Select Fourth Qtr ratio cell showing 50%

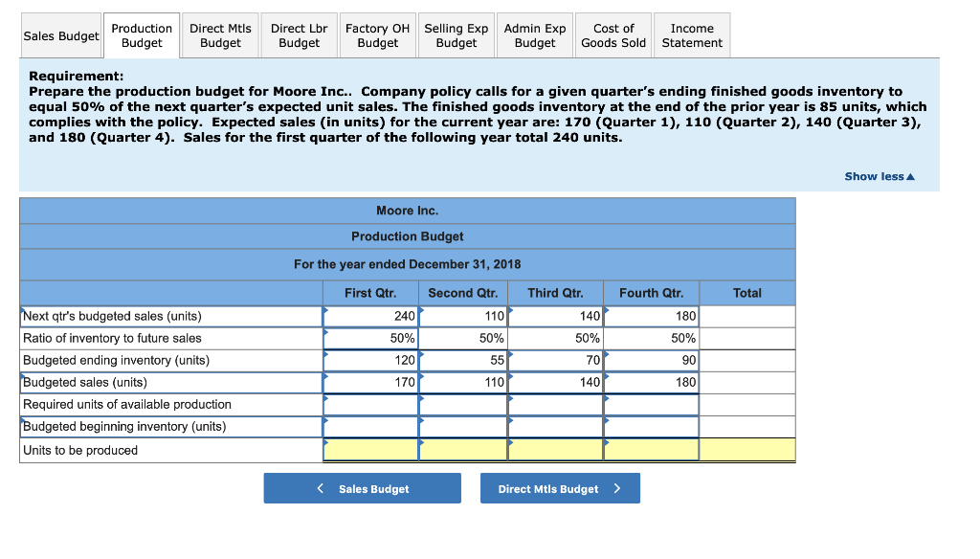tap(650, 338)
